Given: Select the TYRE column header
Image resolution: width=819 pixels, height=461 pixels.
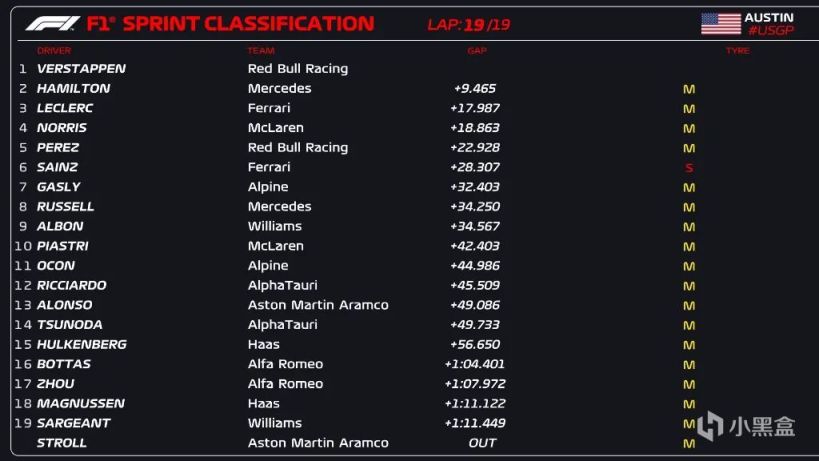Looking at the screenshot, I should point(738,51).
